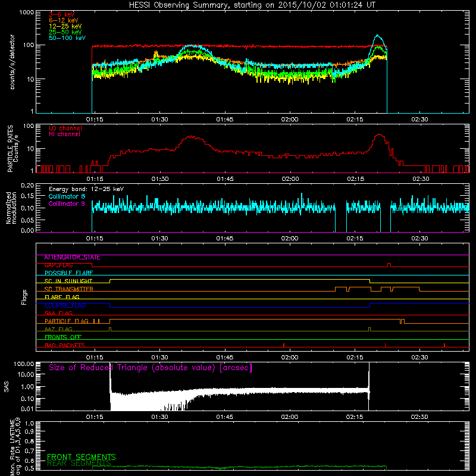This screenshot has width=476, height=476.
Task: Click the LO channel legend label
Action: tap(65, 128)
